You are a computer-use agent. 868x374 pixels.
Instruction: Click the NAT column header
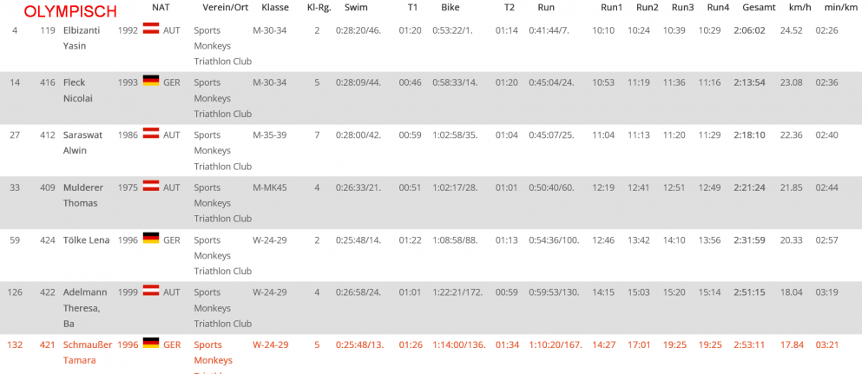coord(161,7)
